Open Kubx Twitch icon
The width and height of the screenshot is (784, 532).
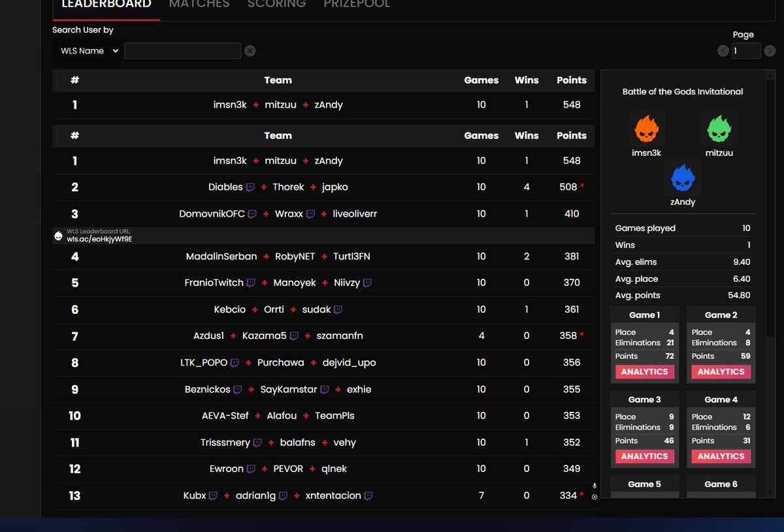213,496
